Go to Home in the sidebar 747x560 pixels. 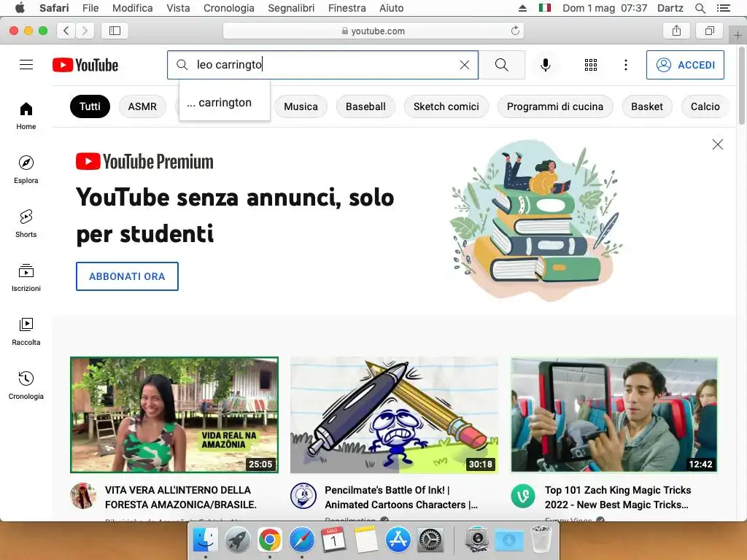pyautogui.click(x=26, y=116)
